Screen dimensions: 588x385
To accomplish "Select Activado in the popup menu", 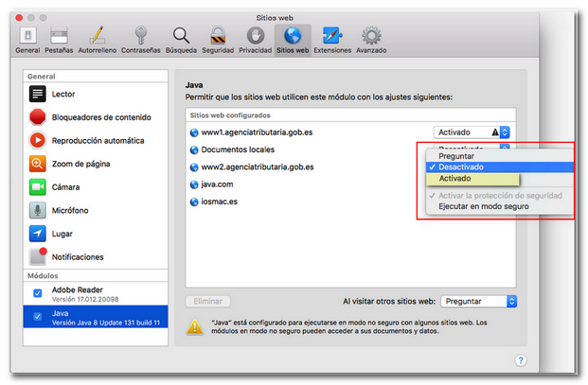I will [x=455, y=179].
